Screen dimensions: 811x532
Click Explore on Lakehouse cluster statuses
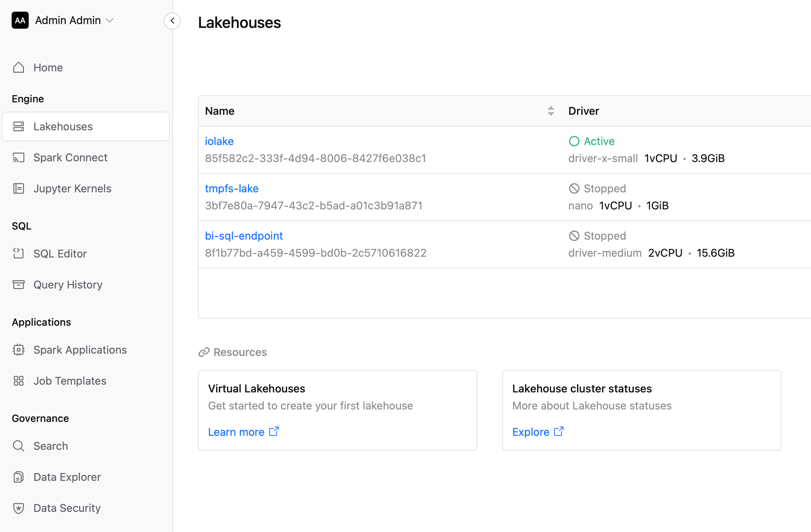pos(538,432)
